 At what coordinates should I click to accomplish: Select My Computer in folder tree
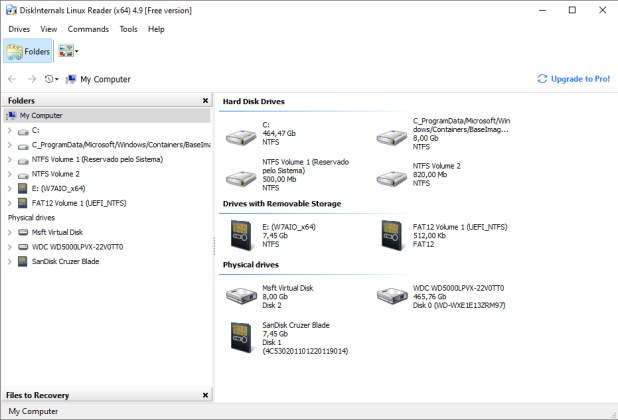point(107,115)
